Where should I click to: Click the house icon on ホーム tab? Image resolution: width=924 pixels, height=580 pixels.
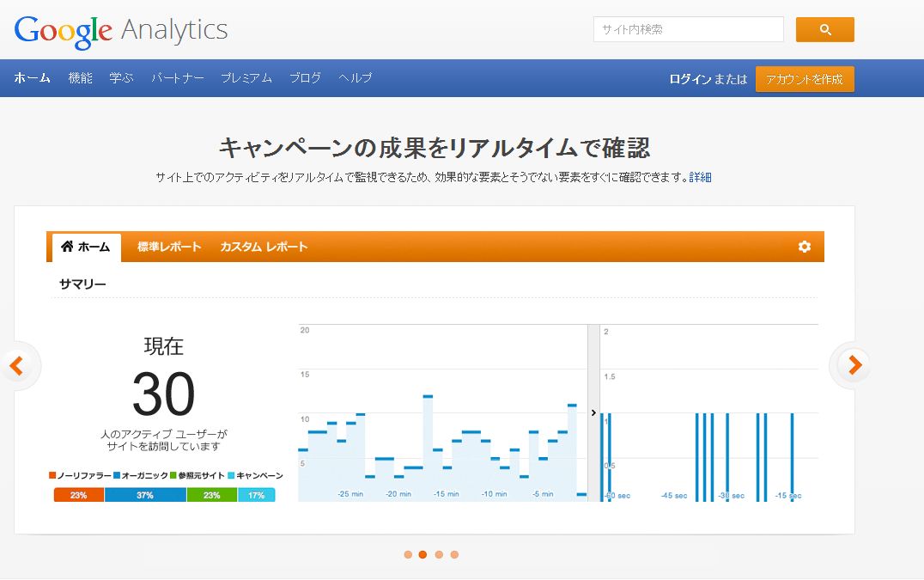pyautogui.click(x=67, y=247)
